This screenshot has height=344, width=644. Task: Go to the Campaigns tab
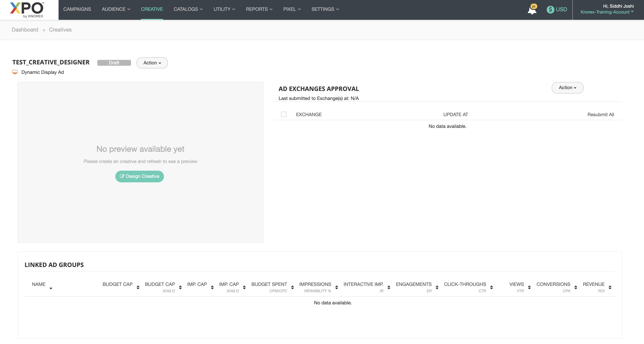click(77, 9)
